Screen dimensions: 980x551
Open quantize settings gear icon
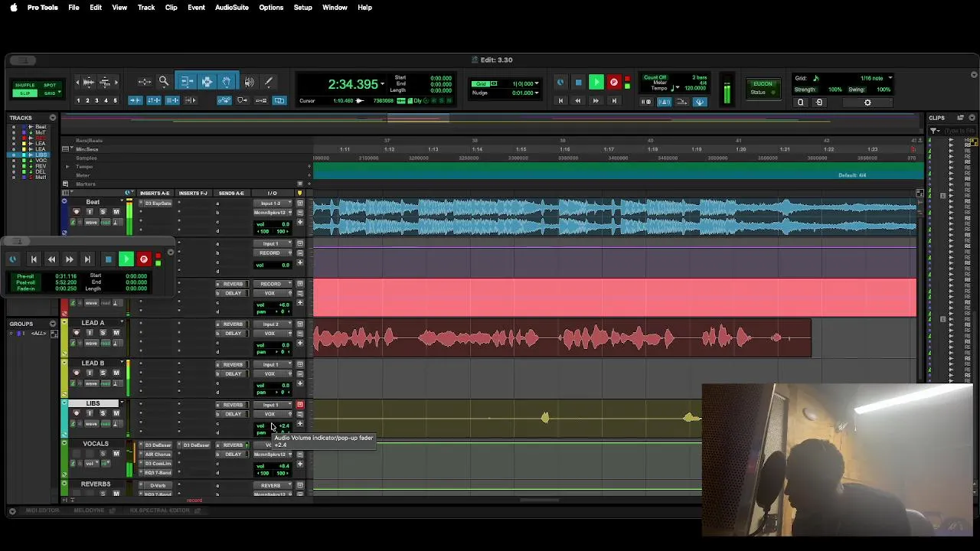coord(867,103)
